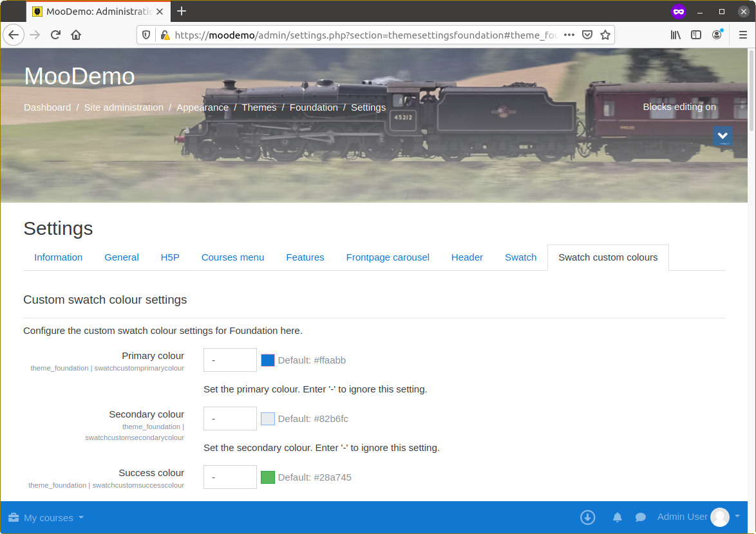Open the Firefox hamburger menu
The width and height of the screenshot is (756, 534).
742,35
